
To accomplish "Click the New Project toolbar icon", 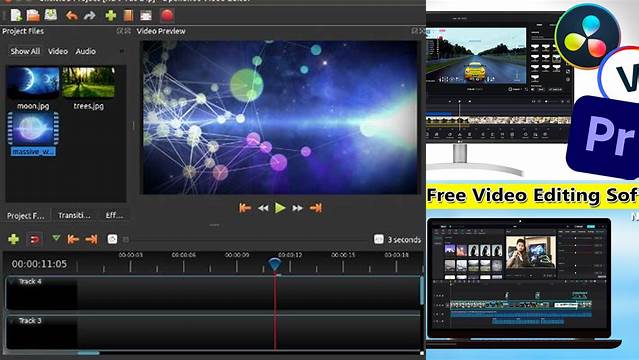I will click(15, 15).
